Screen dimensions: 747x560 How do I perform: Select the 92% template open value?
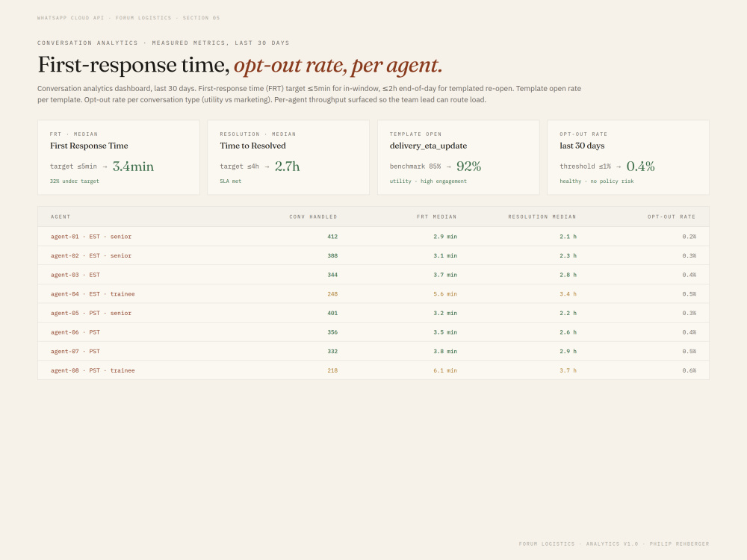click(469, 167)
